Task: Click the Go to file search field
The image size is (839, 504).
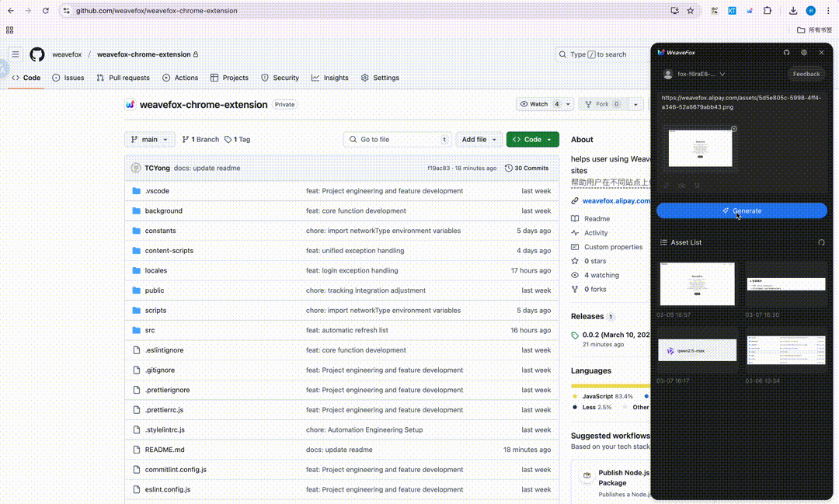Action: (x=397, y=139)
